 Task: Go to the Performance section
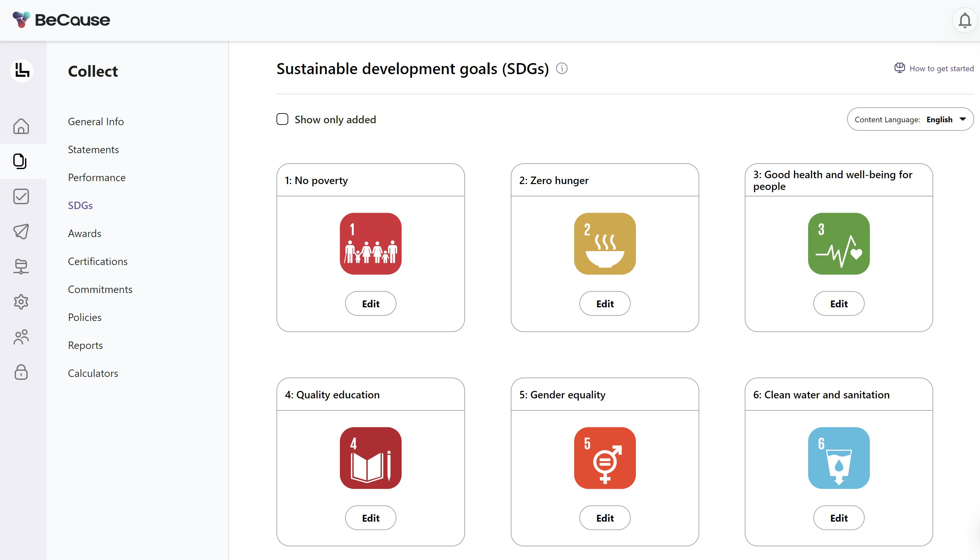coord(97,177)
